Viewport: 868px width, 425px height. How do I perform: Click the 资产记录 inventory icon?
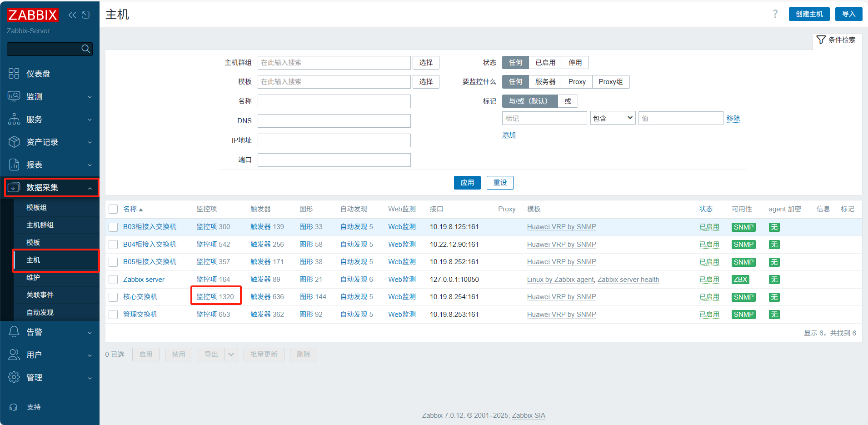pyautogui.click(x=14, y=142)
